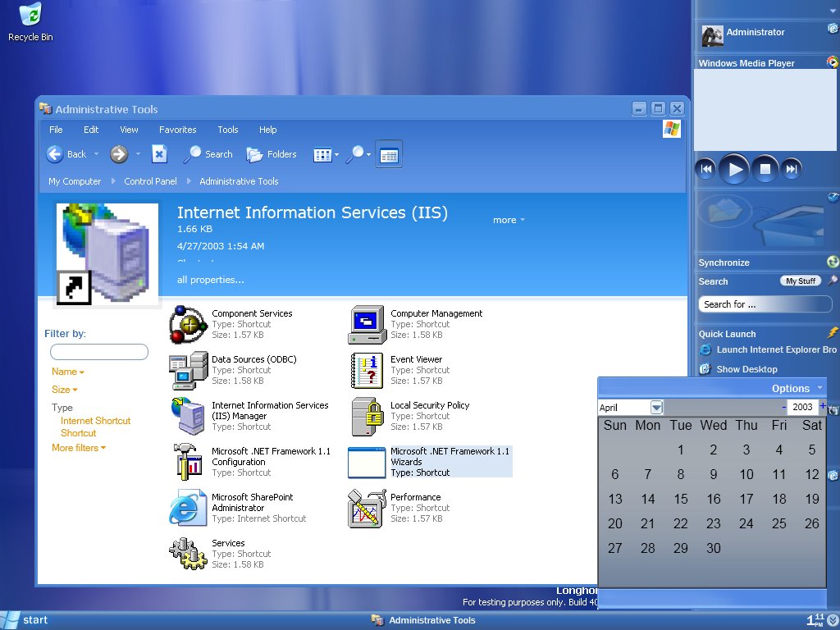Select .NET Framework 1.1 Configuration icon

coord(188,462)
